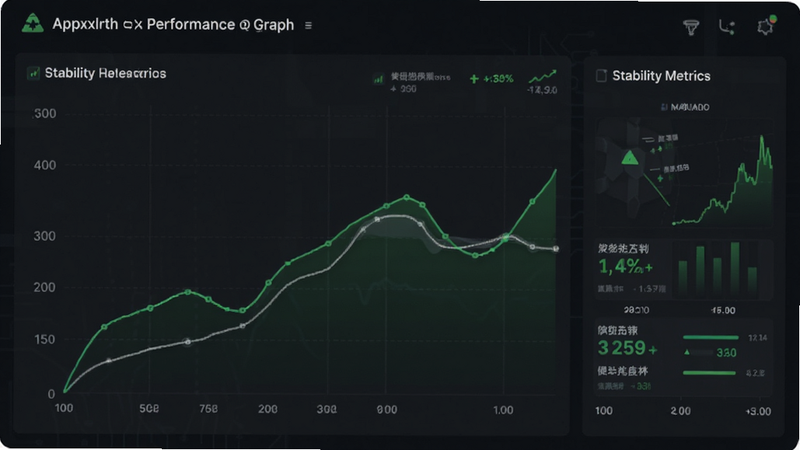This screenshot has height=450, width=800.
Task: Click the bar legend icon above main chart
Action: point(378,79)
